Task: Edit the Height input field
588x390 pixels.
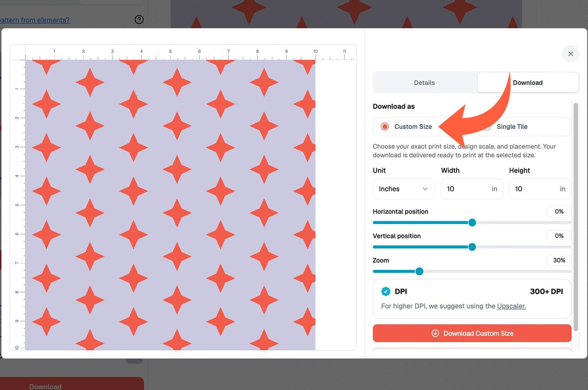Action: coord(540,189)
